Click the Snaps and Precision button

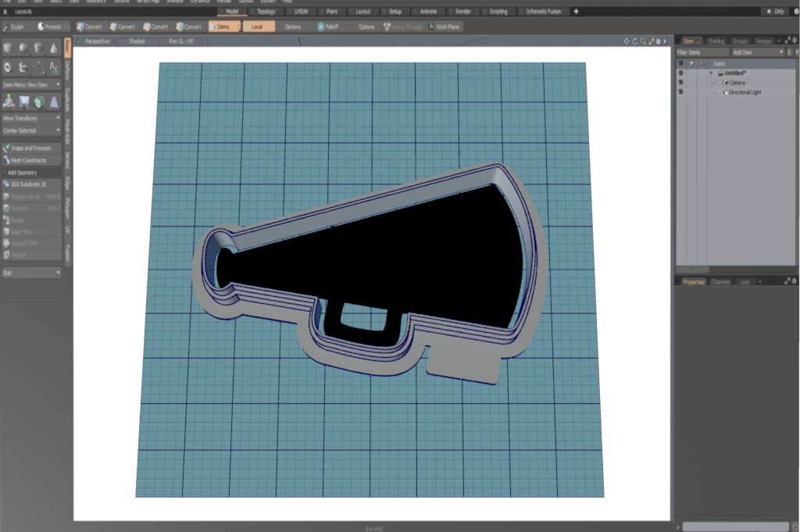pyautogui.click(x=31, y=148)
